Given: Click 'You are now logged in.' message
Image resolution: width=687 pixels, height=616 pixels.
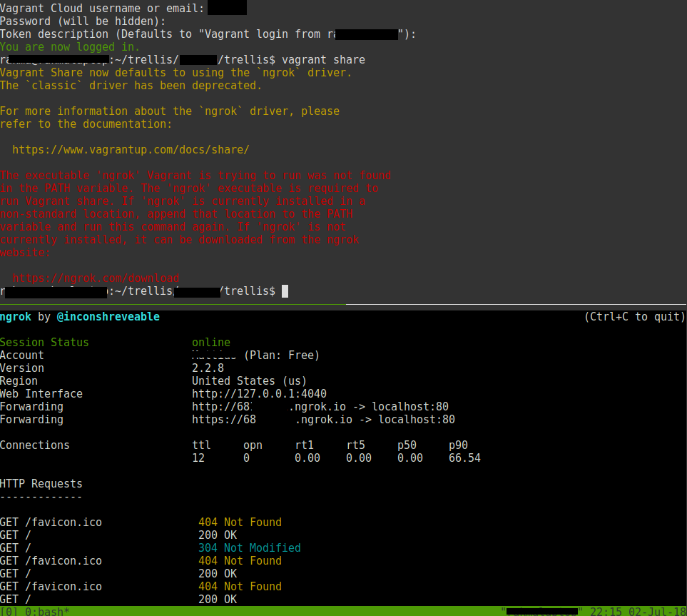Looking at the screenshot, I should [x=70, y=47].
